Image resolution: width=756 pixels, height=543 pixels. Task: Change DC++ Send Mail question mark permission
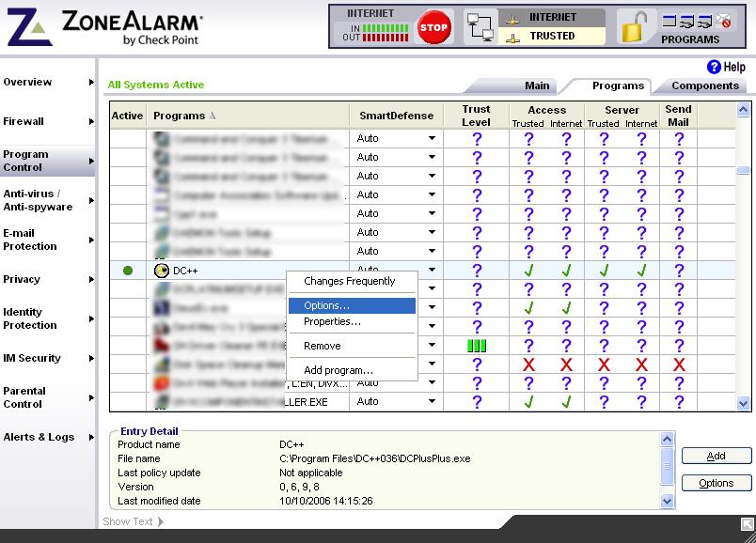[x=679, y=271]
